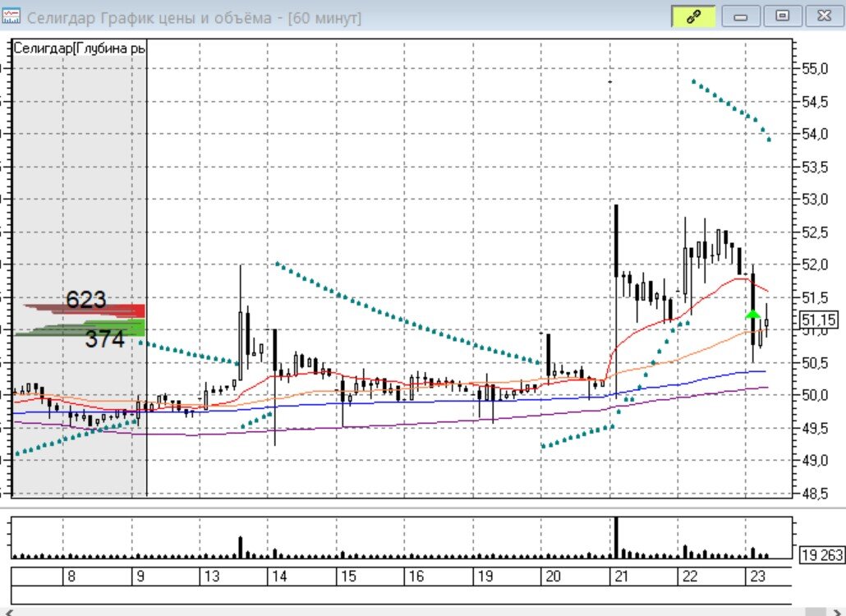Click date label 20 on time axis
Screen dimensions: 846x616
click(x=553, y=576)
